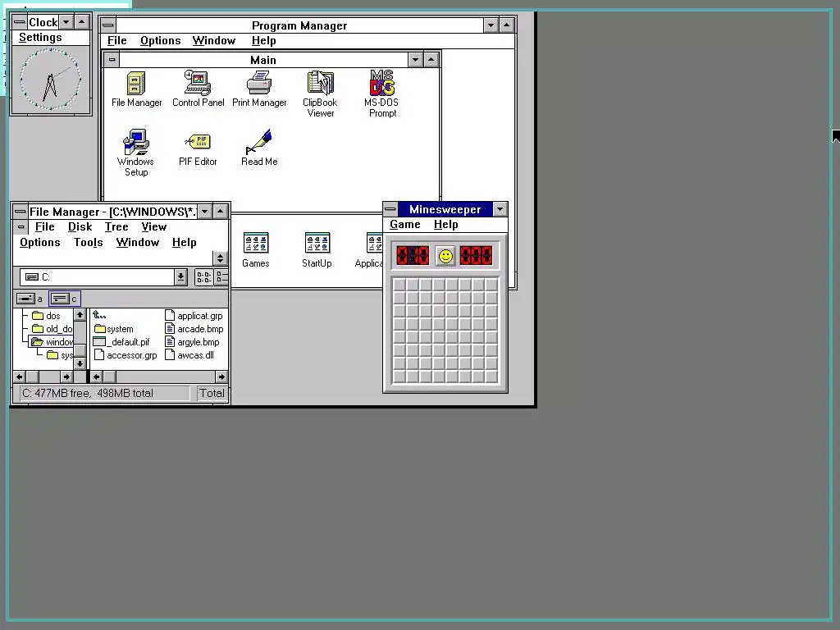The image size is (840, 630).
Task: Open Program Manager control menu box
Action: click(107, 25)
